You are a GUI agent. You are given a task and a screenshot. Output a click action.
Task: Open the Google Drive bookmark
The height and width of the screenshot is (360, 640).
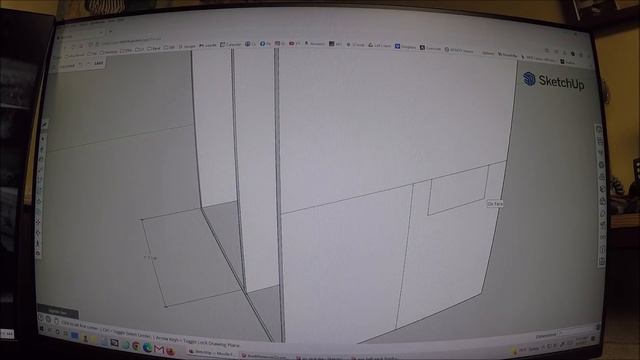[x=379, y=45]
